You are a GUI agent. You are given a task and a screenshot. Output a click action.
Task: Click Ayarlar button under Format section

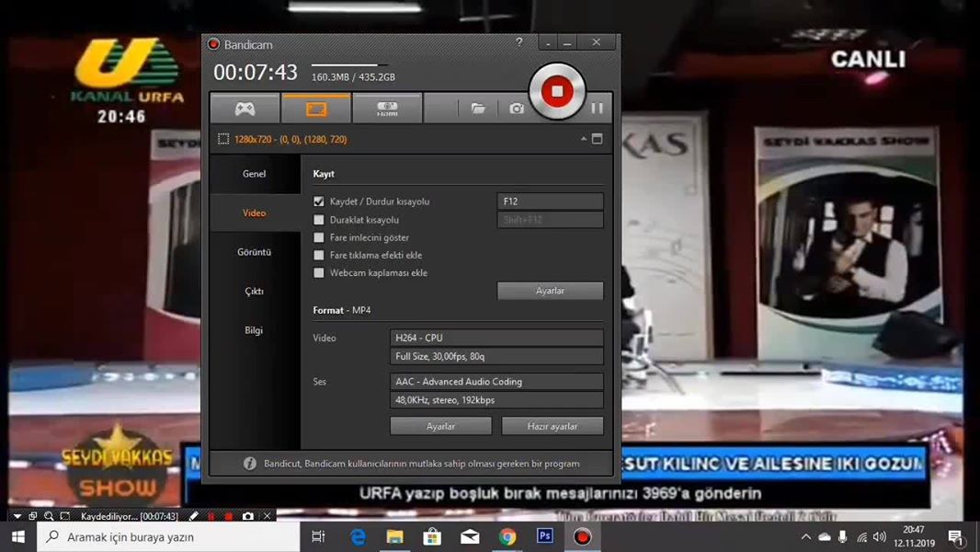(x=440, y=426)
